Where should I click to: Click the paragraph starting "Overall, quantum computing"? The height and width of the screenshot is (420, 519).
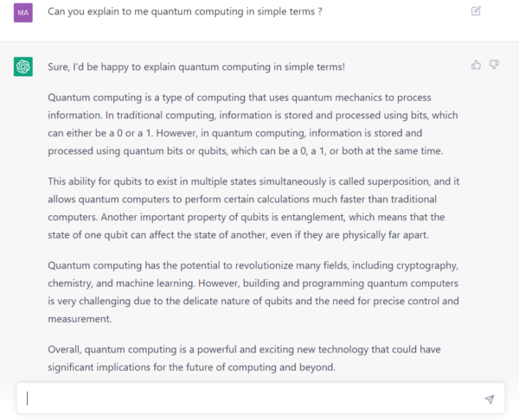[x=244, y=358]
